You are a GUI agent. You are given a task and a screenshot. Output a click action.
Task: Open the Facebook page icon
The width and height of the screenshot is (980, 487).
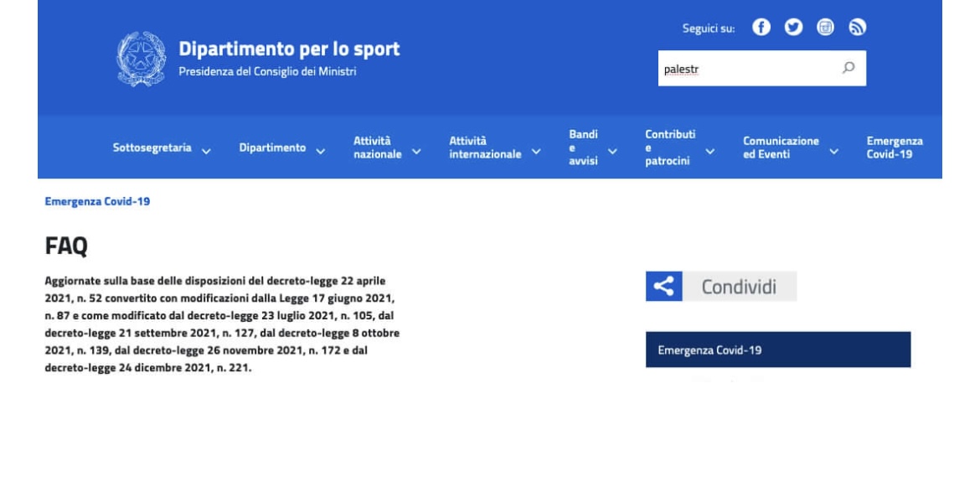[761, 28]
